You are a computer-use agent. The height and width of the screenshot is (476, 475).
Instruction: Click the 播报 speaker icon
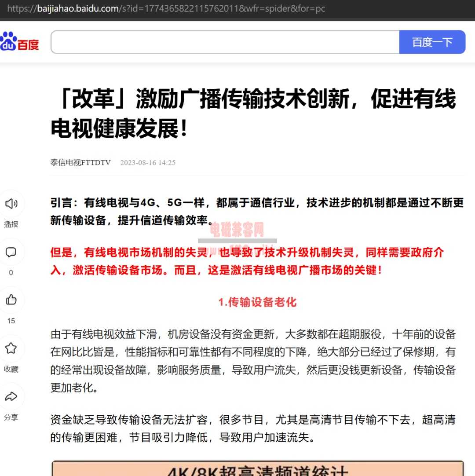click(11, 204)
